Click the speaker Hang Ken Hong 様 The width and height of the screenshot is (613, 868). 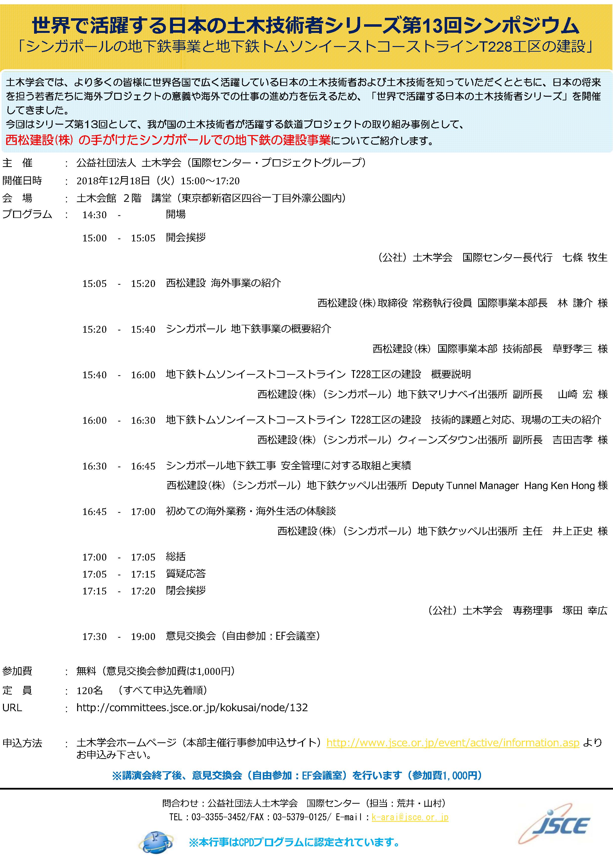[566, 485]
